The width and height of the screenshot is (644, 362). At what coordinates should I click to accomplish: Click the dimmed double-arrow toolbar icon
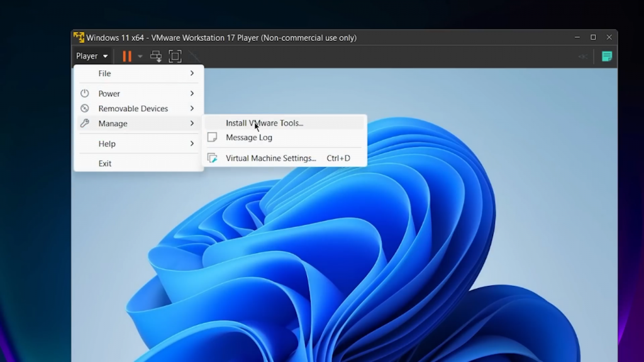[x=582, y=56]
